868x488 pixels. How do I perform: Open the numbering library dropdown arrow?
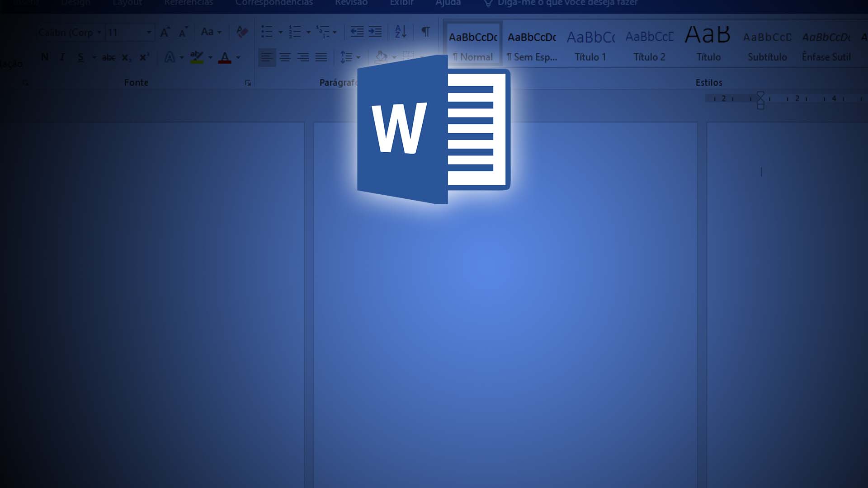point(308,32)
